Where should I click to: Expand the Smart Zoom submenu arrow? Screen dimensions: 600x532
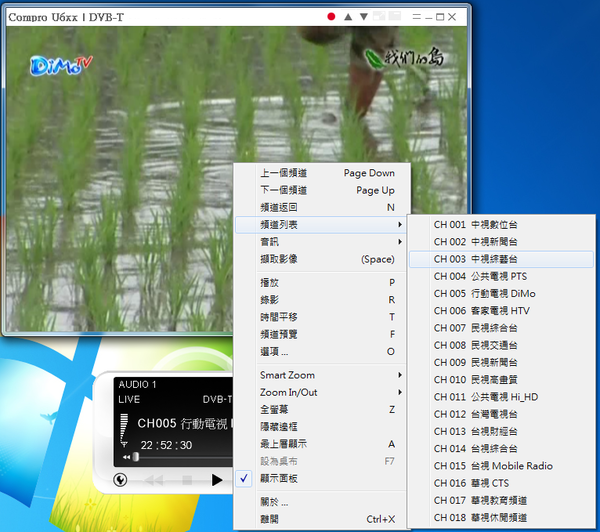click(x=399, y=375)
